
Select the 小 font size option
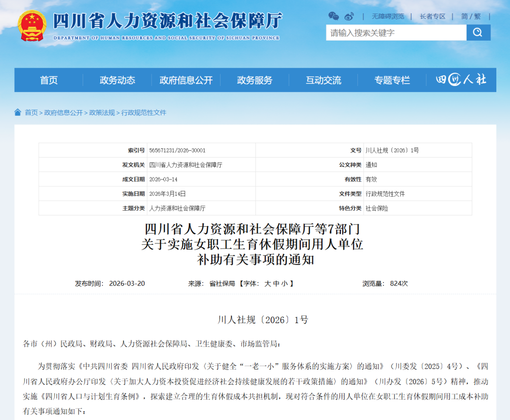coord(284,283)
